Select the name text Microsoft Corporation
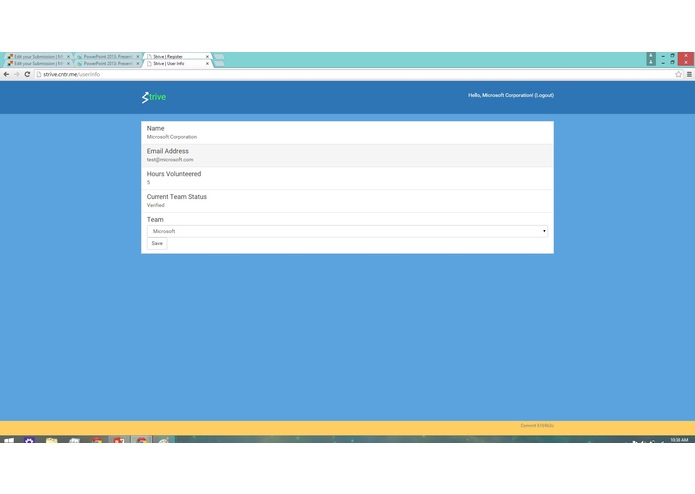The image size is (695, 494). point(172,137)
